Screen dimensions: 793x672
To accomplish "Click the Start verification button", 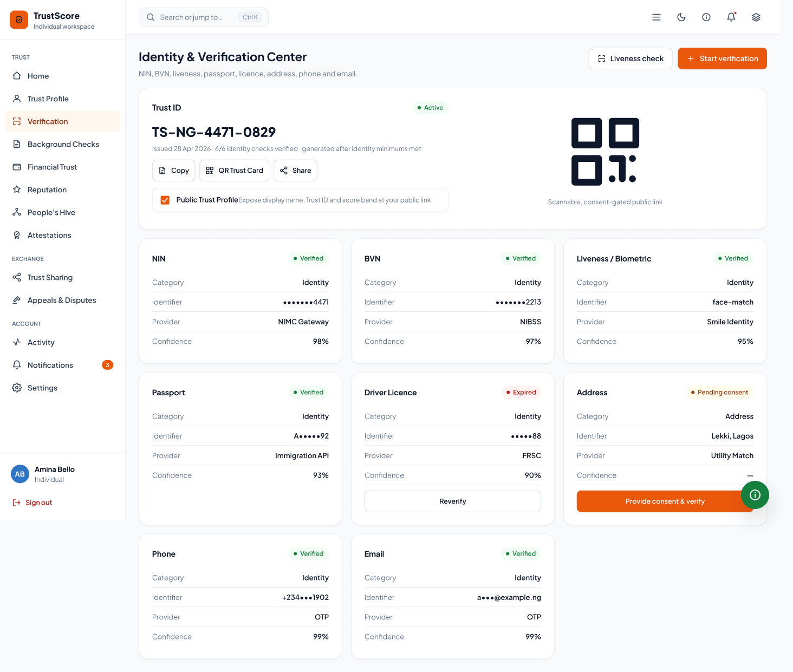I will tap(722, 58).
